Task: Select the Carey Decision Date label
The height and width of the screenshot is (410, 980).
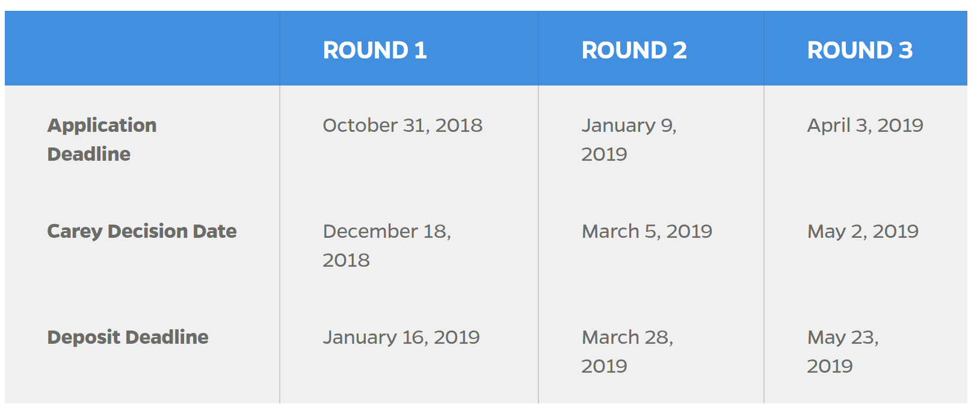Action: [142, 231]
